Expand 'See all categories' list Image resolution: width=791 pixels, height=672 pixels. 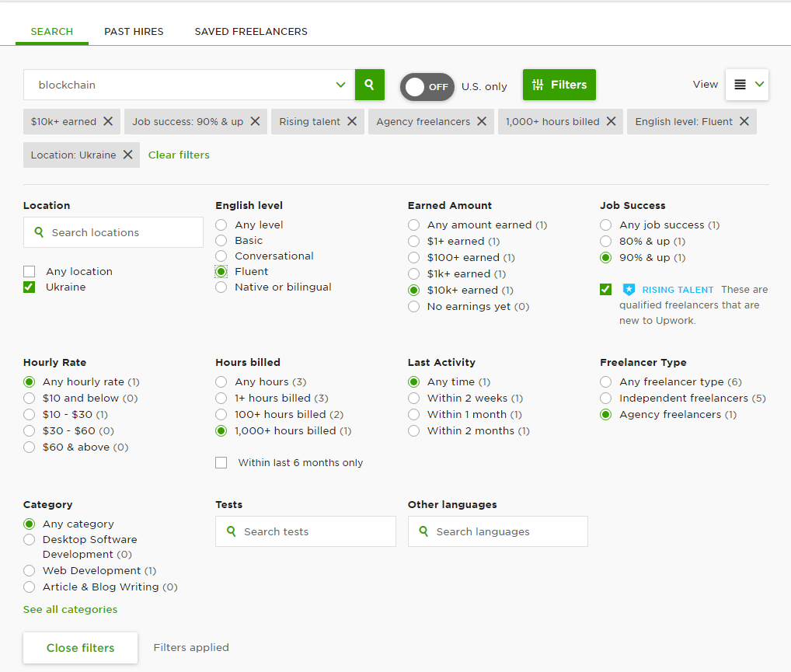tap(70, 610)
